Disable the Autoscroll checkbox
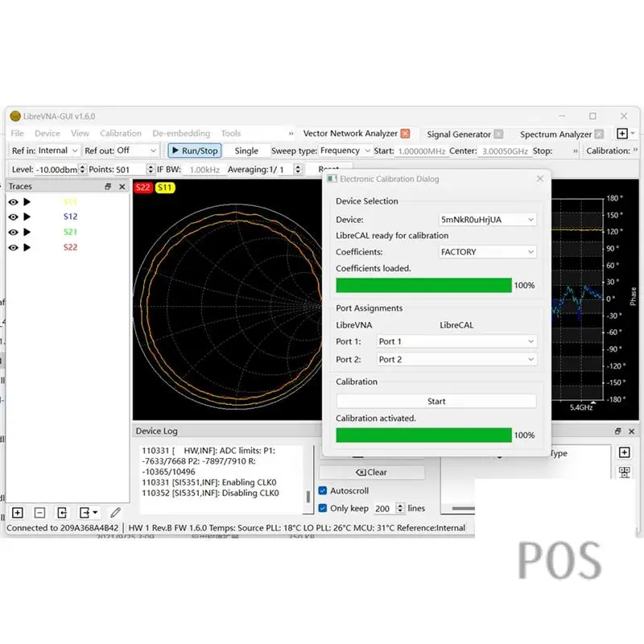Screen dimensions: 644x644 (323, 490)
